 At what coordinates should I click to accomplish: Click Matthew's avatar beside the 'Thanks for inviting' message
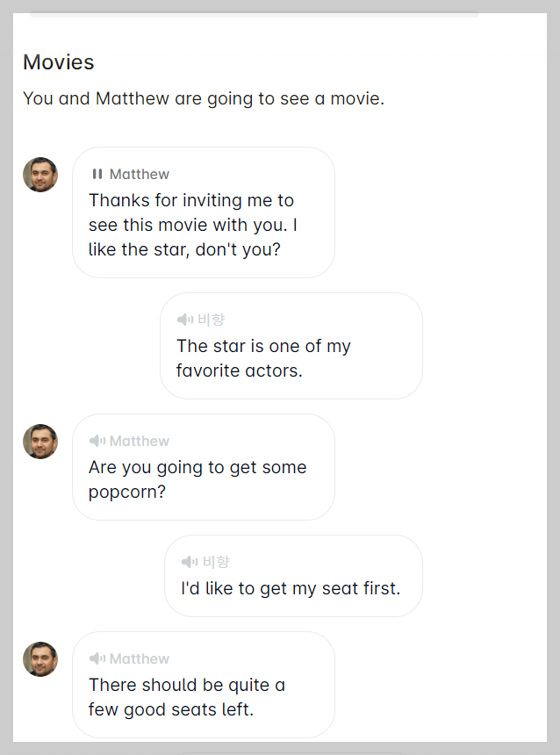[x=40, y=175]
